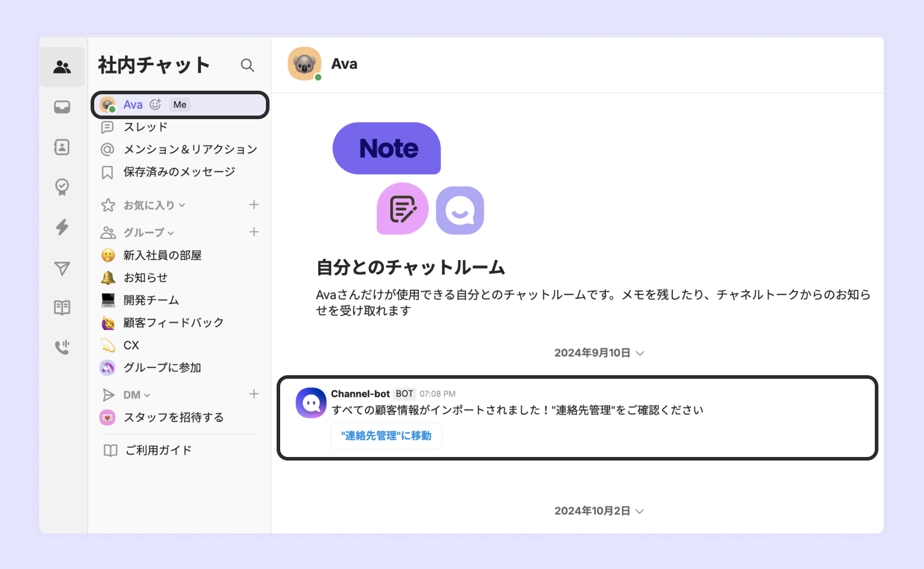Click the Channel-bot sender name

coord(360,394)
